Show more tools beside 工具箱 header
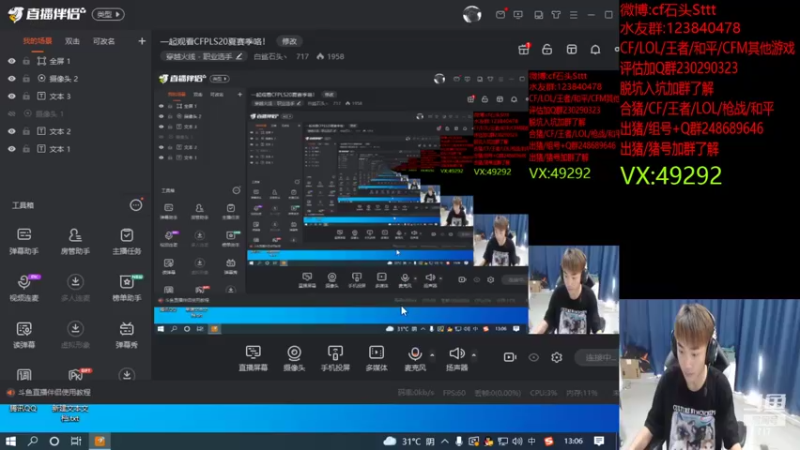 [x=136, y=205]
